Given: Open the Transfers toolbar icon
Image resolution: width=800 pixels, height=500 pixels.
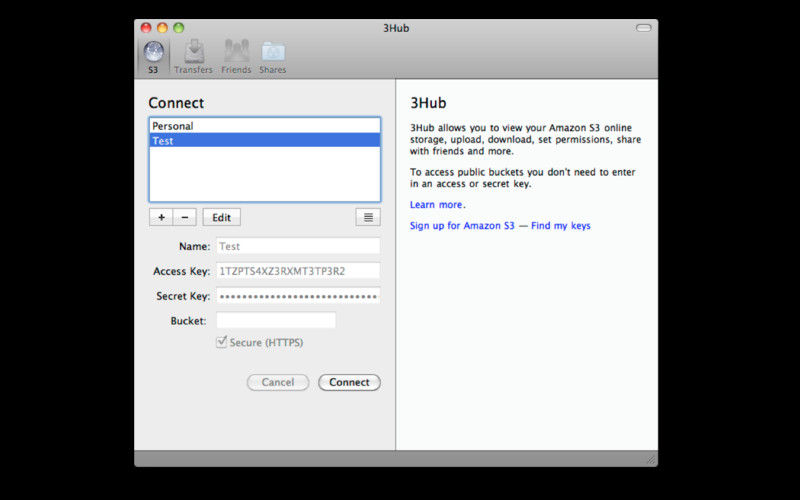Looking at the screenshot, I should 193,57.
